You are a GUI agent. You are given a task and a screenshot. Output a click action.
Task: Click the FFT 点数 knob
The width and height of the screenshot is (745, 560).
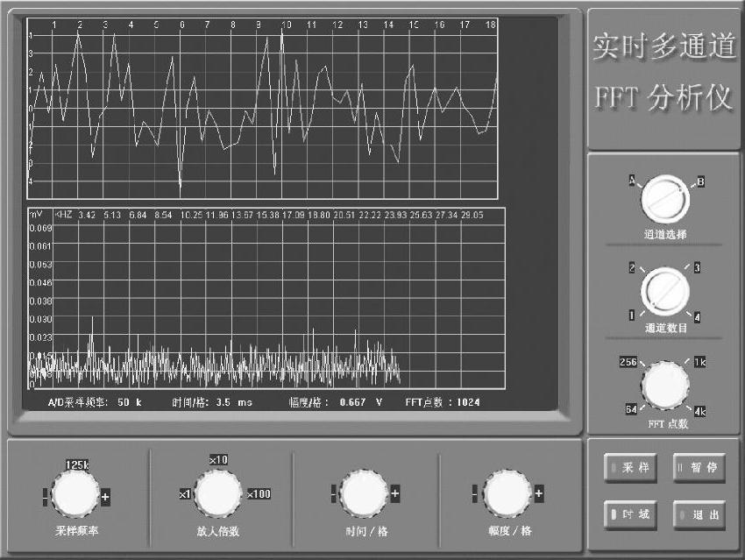tap(664, 385)
